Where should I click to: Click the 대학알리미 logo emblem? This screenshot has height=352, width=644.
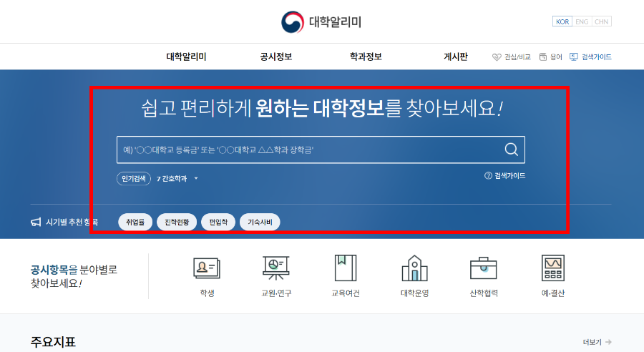[293, 21]
